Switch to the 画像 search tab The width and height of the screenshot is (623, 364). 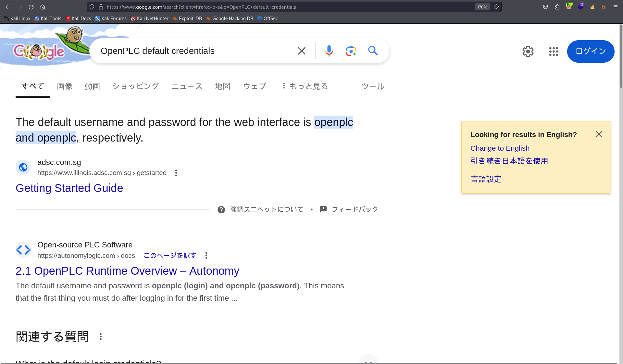[64, 86]
